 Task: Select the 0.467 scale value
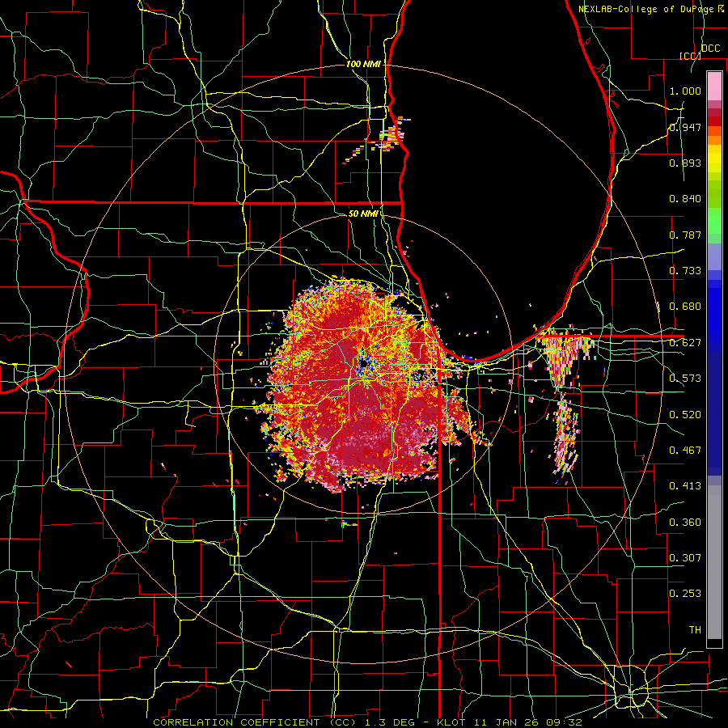(x=685, y=451)
